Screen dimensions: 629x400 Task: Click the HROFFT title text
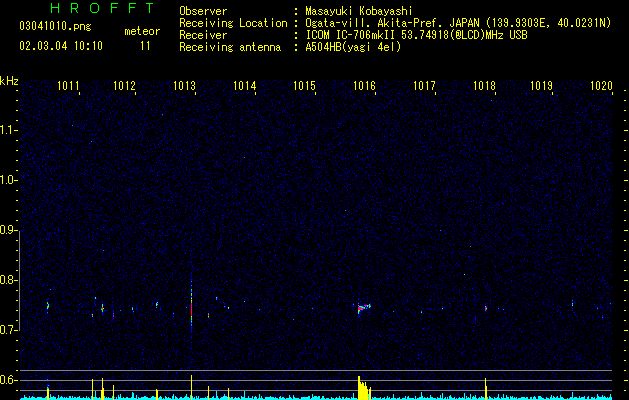[103, 8]
